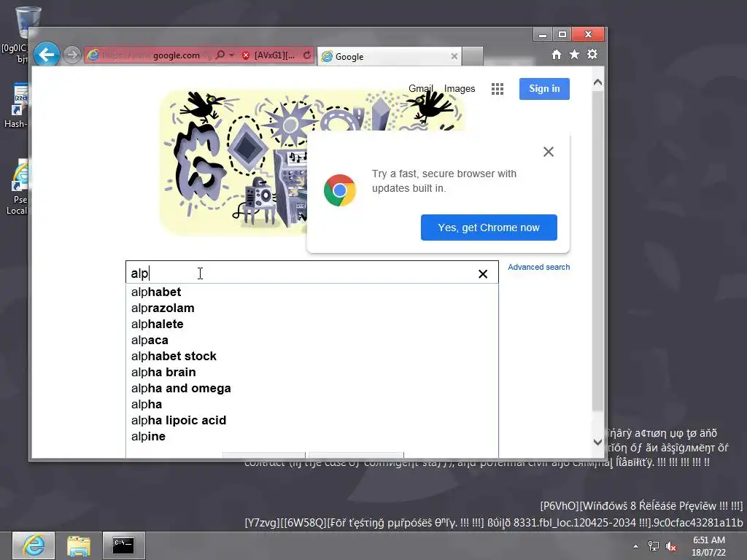Image resolution: width=747 pixels, height=560 pixels.
Task: Select the alphabet suggestion
Action: [x=311, y=292]
